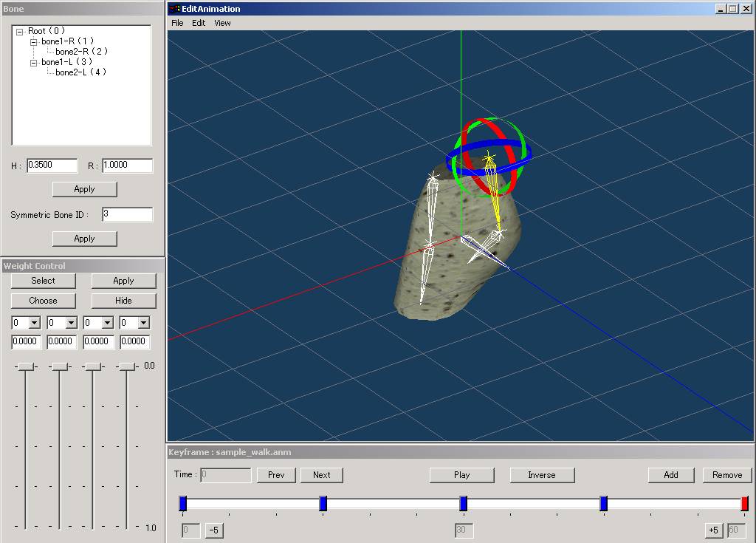Viewport: 756px width, 543px height.
Task: Play the walk animation
Action: pyautogui.click(x=462, y=475)
